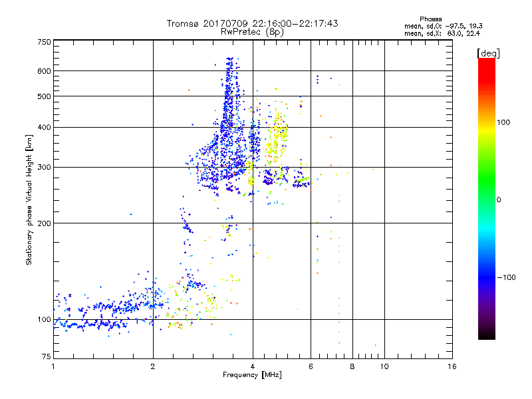Click the 'Stationary phase Virtual Height [km]' axis label
The width and height of the screenshot is (532, 399).
(x=29, y=199)
